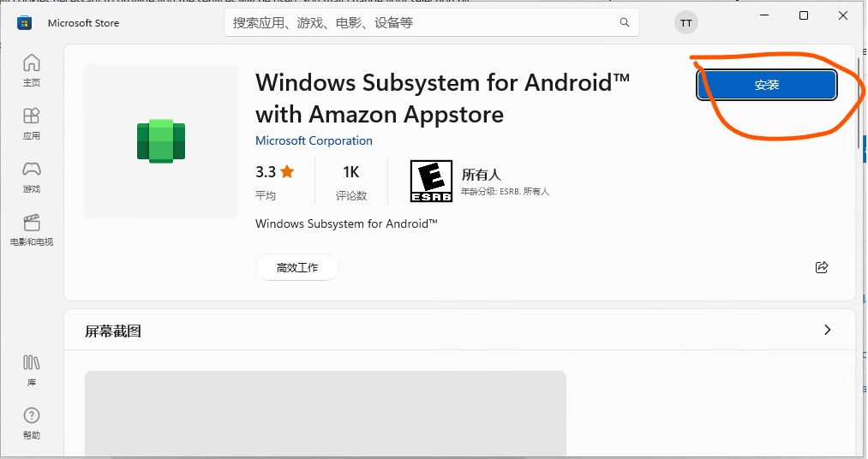The width and height of the screenshot is (868, 459).
Task: Minimize the Microsoft Store window
Action: click(764, 15)
